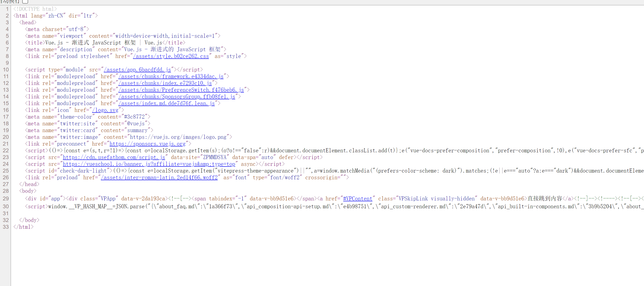Click line number 22 in gutter
Viewport: 644px width, 286px height.
coord(6,151)
